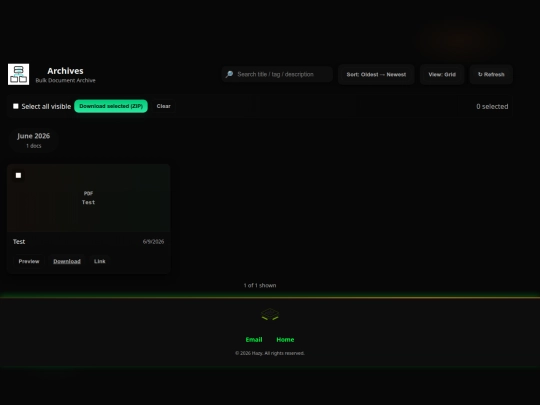The width and height of the screenshot is (540, 405).
Task: Clear the current selection
Action: (x=164, y=106)
